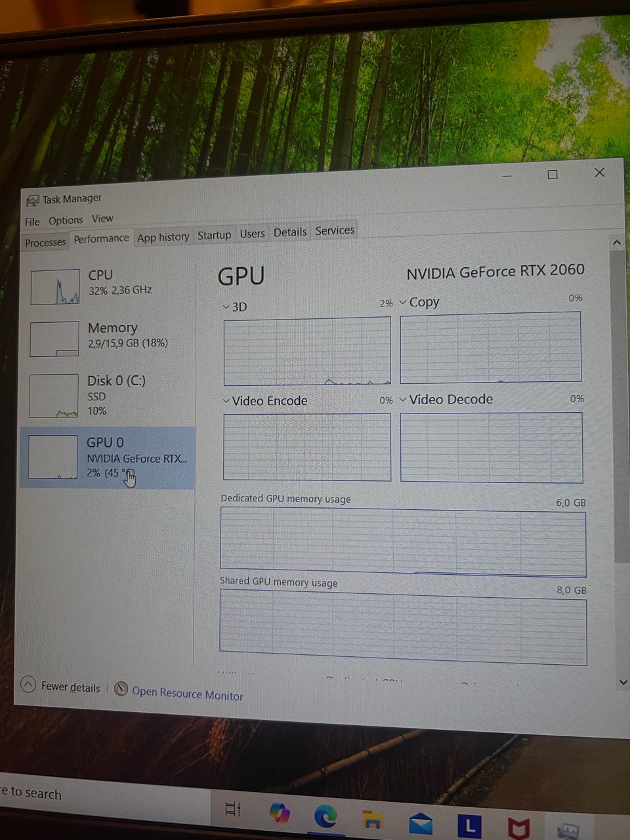630x840 pixels.
Task: Open Task View on the taskbar
Action: click(233, 810)
